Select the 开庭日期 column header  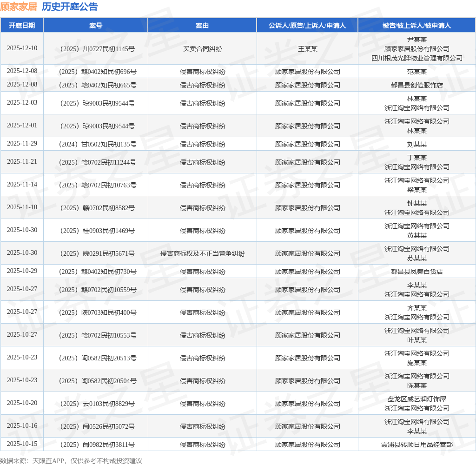[22, 26]
